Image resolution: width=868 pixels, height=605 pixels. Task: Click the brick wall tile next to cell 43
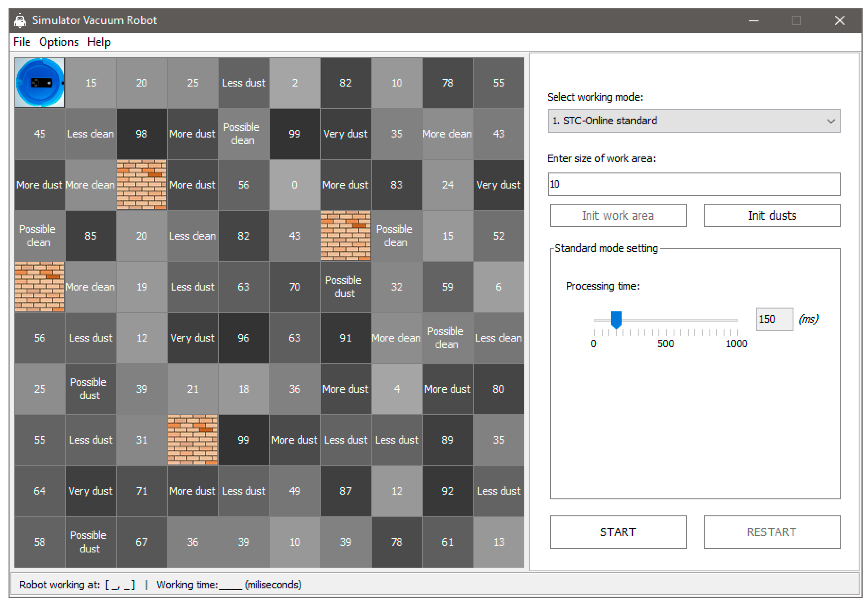pos(346,236)
